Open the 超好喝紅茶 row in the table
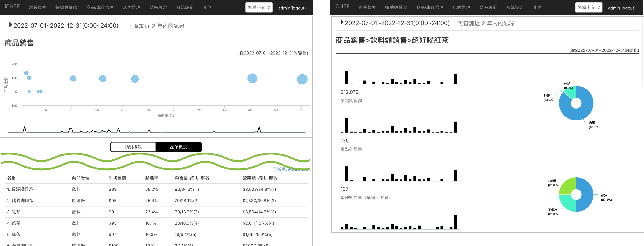The image size is (644, 246). coord(22,189)
